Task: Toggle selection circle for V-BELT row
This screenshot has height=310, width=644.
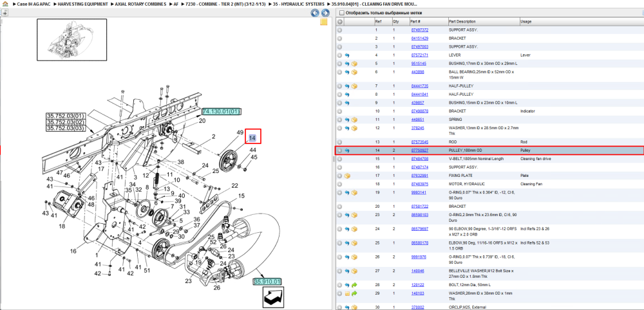Action: [x=339, y=159]
